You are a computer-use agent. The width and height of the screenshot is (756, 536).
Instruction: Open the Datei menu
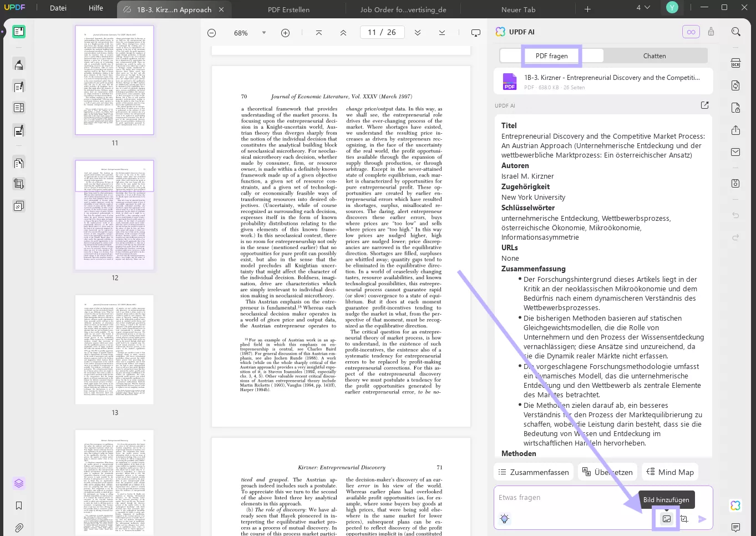(x=58, y=8)
